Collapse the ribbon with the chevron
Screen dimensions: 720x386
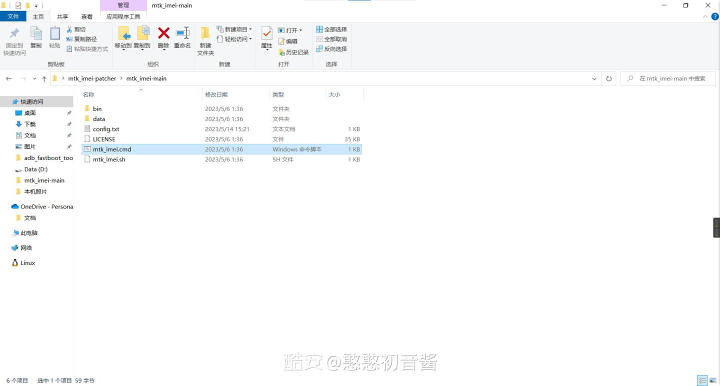point(705,17)
